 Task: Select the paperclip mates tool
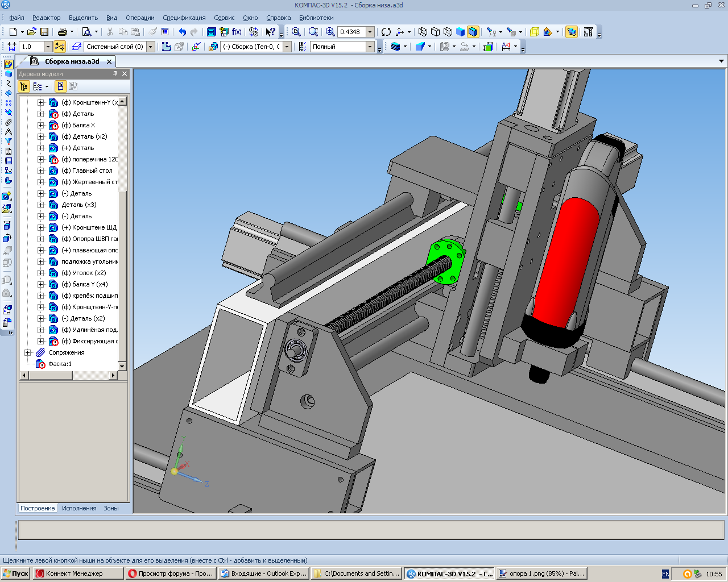[x=8, y=122]
